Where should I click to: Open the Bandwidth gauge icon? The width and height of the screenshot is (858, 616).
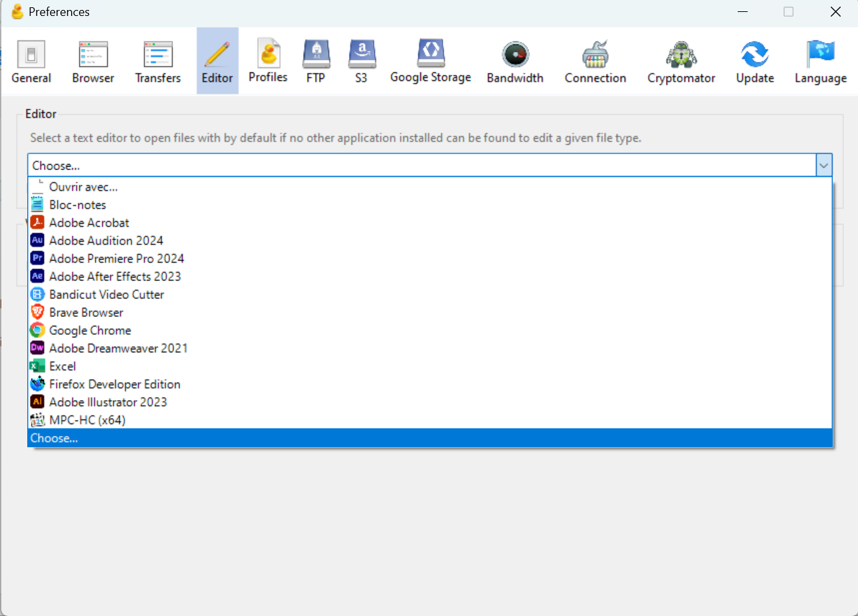pyautogui.click(x=515, y=54)
